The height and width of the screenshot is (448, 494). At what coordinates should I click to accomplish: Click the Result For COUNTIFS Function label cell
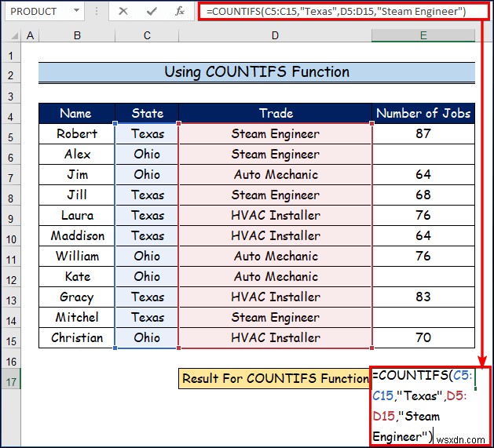(275, 378)
